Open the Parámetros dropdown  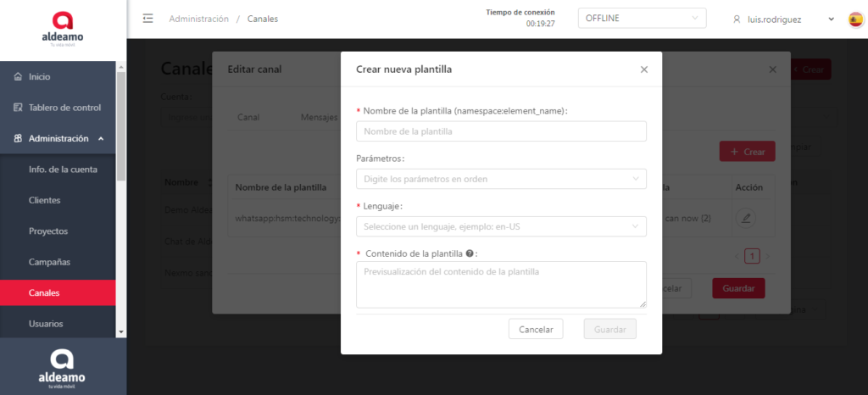(501, 179)
